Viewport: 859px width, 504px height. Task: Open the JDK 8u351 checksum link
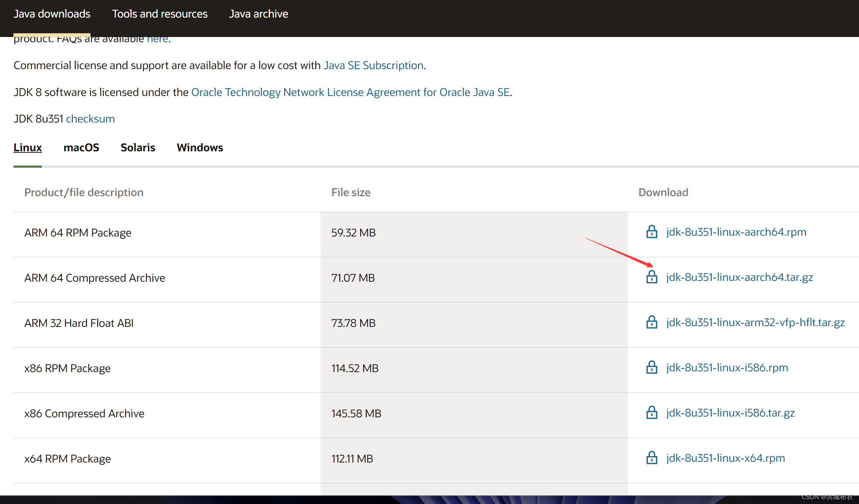click(90, 119)
